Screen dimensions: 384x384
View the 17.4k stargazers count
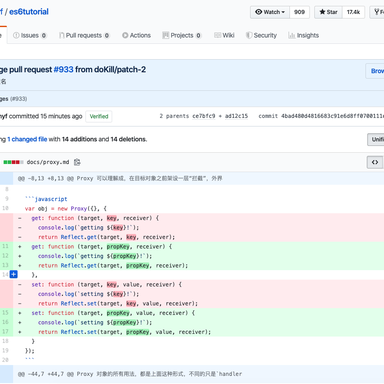coord(353,12)
